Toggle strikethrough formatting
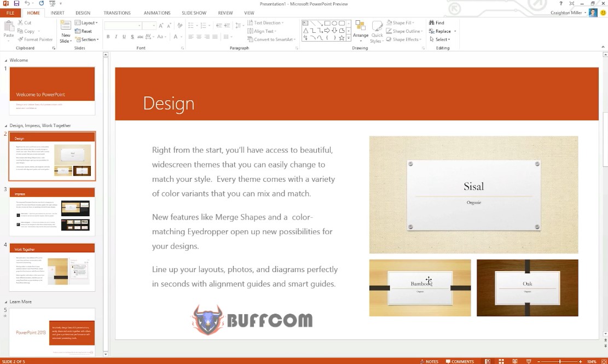Viewport: 608px width, 364px height. [140, 37]
